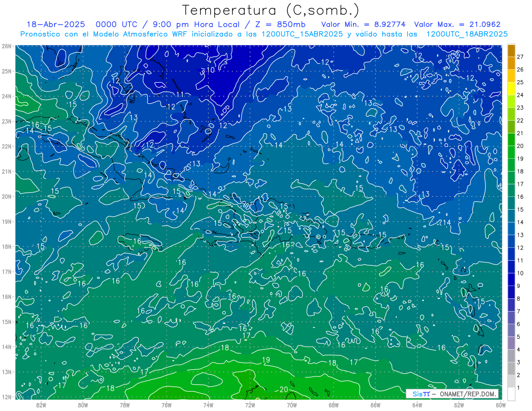Screen dimensions: 532x411
Task: Click the 78W longitude axis label
Action: click(125, 405)
